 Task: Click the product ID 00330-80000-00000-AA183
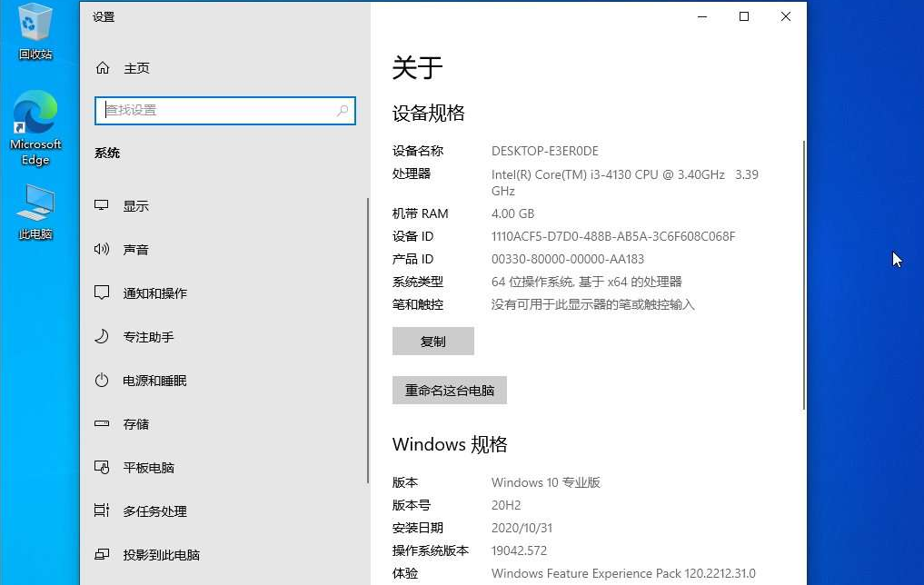click(x=568, y=259)
